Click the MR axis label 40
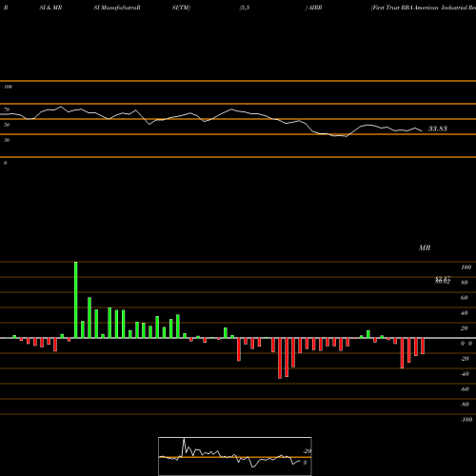The image size is (476, 476). tap(464, 313)
